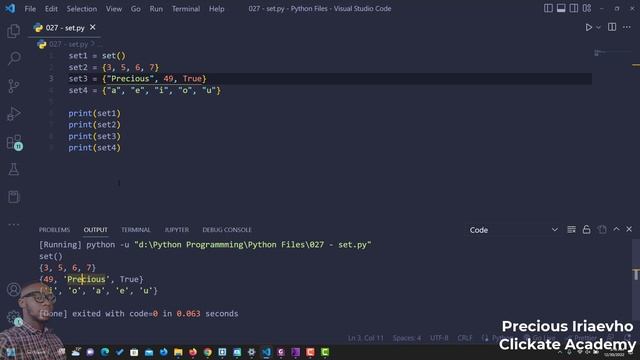This screenshot has width=640, height=360.
Task: Click breadcrumb 027 - set.py
Action: [69, 44]
